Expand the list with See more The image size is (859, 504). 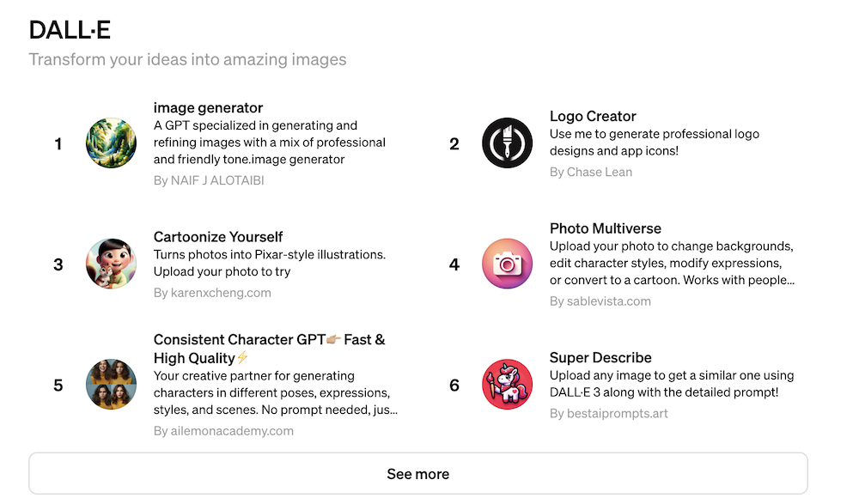(418, 474)
